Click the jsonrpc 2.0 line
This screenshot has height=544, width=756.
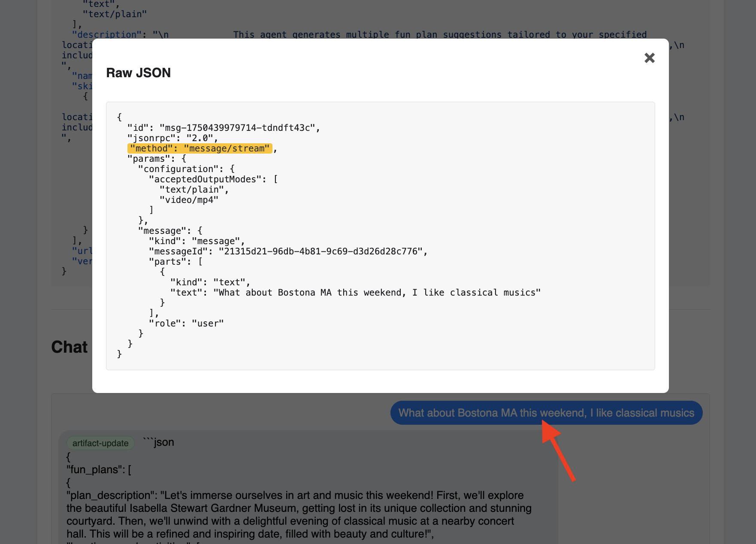(172, 138)
